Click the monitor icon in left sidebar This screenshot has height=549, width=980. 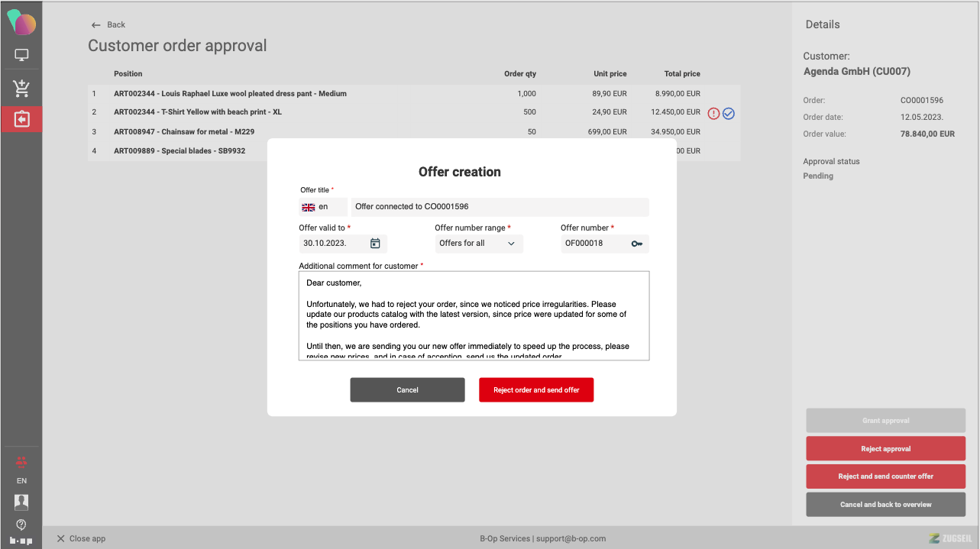[21, 55]
